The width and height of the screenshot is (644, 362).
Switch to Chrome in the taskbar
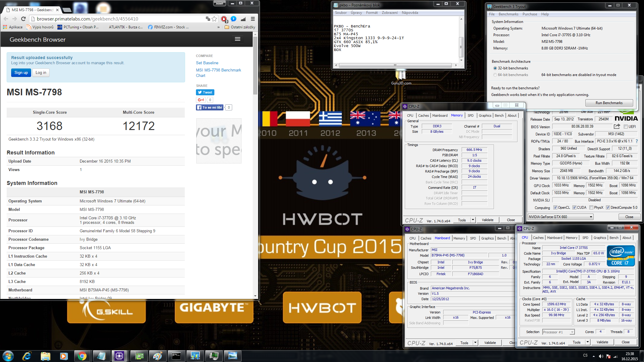point(82,356)
